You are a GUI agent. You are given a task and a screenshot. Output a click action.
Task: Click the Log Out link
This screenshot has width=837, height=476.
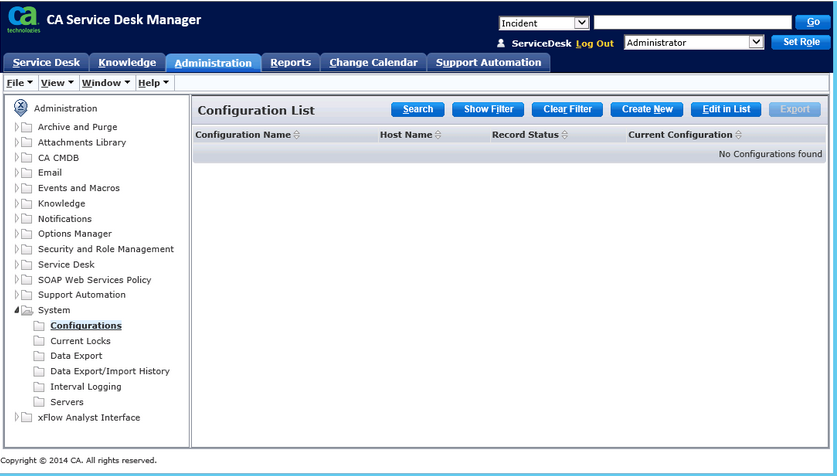595,44
